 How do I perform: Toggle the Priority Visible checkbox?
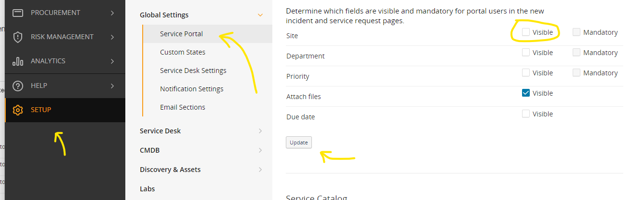pyautogui.click(x=526, y=72)
